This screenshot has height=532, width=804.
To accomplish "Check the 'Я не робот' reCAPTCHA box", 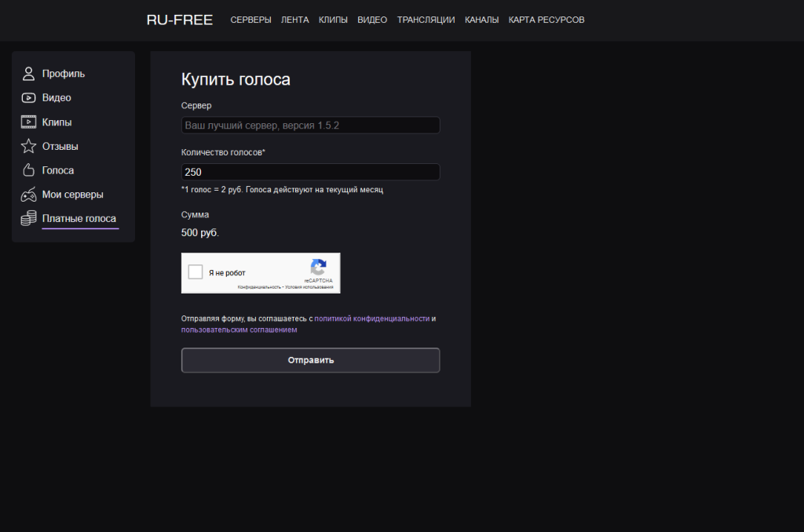I will (x=198, y=272).
